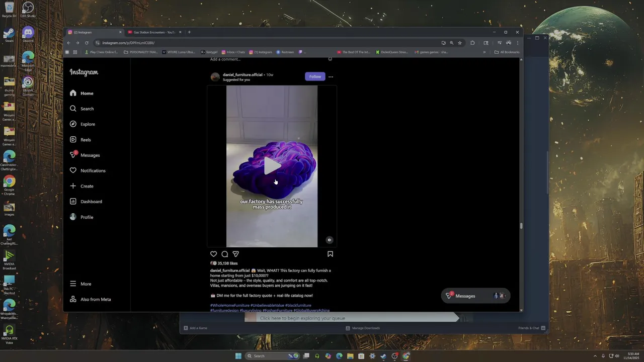Open the #blackfurniture hashtag
644x362 pixels.
tap(298, 305)
